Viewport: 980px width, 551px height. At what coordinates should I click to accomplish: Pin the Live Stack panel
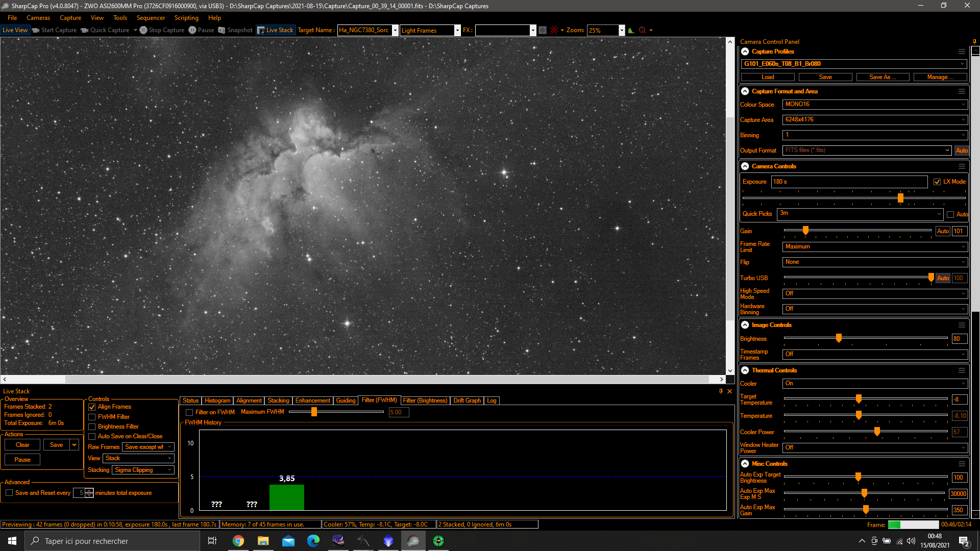721,391
